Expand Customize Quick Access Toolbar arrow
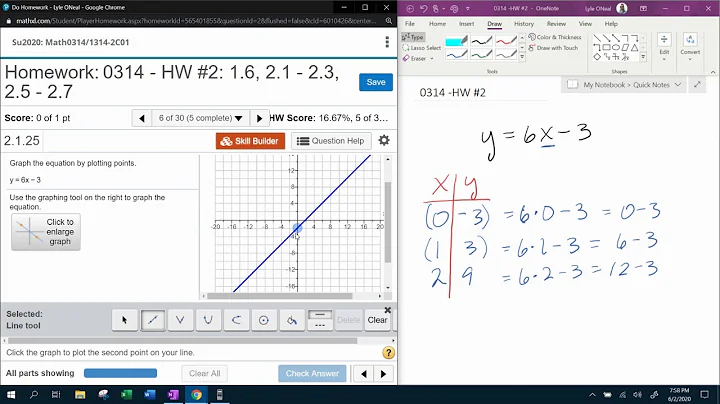Screen dimensions: 720x404 tap(467, 8)
